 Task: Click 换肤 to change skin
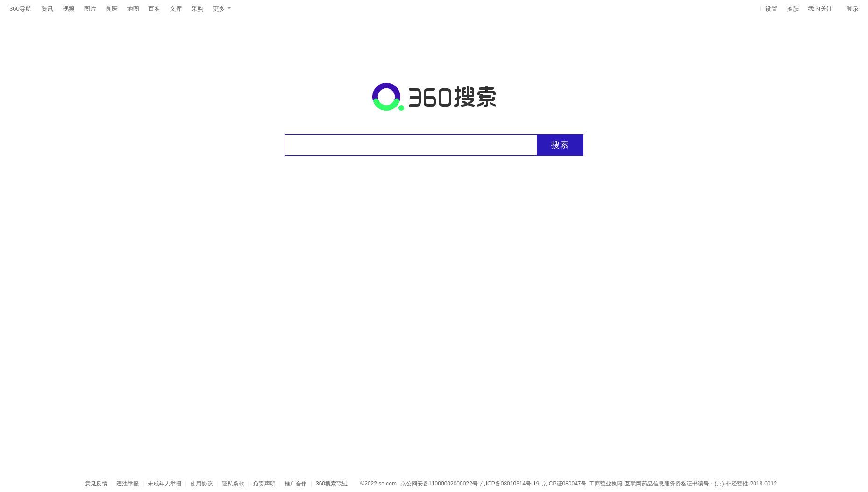click(793, 9)
